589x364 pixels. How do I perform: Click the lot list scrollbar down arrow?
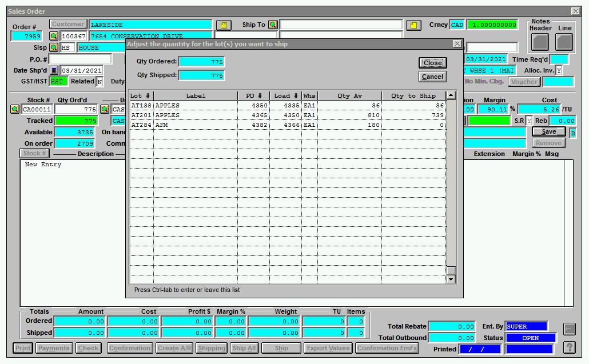coord(451,278)
